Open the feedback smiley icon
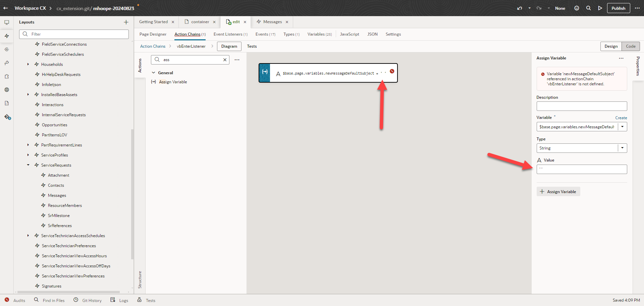The image size is (644, 306). point(577,8)
